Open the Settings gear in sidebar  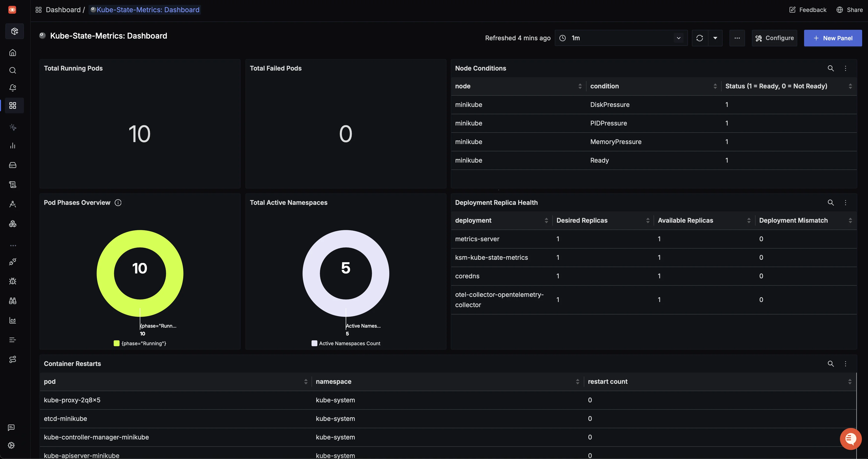(11, 445)
